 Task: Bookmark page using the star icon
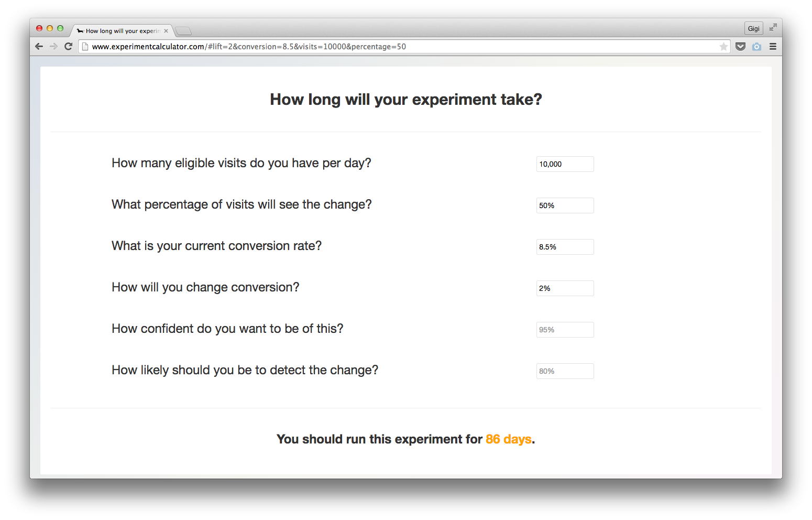[x=723, y=47]
